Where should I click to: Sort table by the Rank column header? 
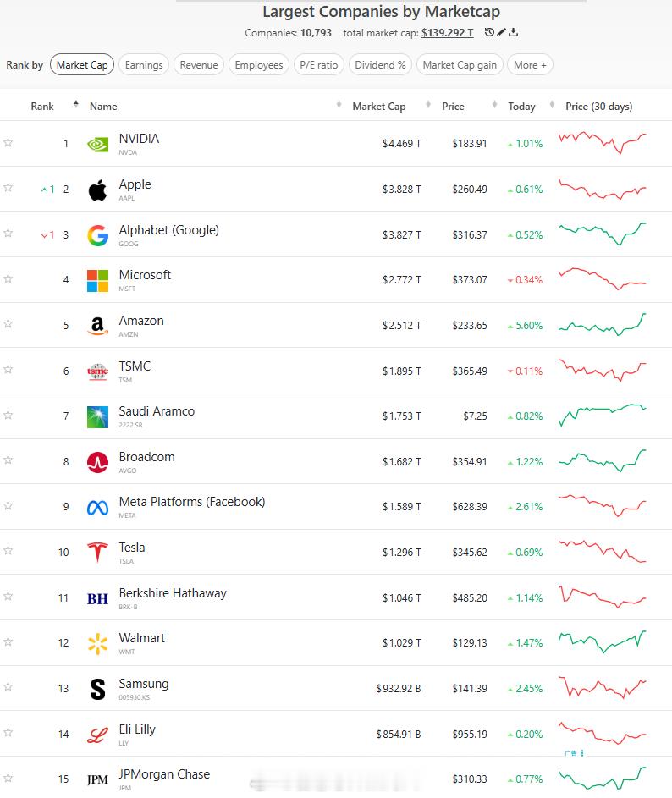click(x=42, y=107)
